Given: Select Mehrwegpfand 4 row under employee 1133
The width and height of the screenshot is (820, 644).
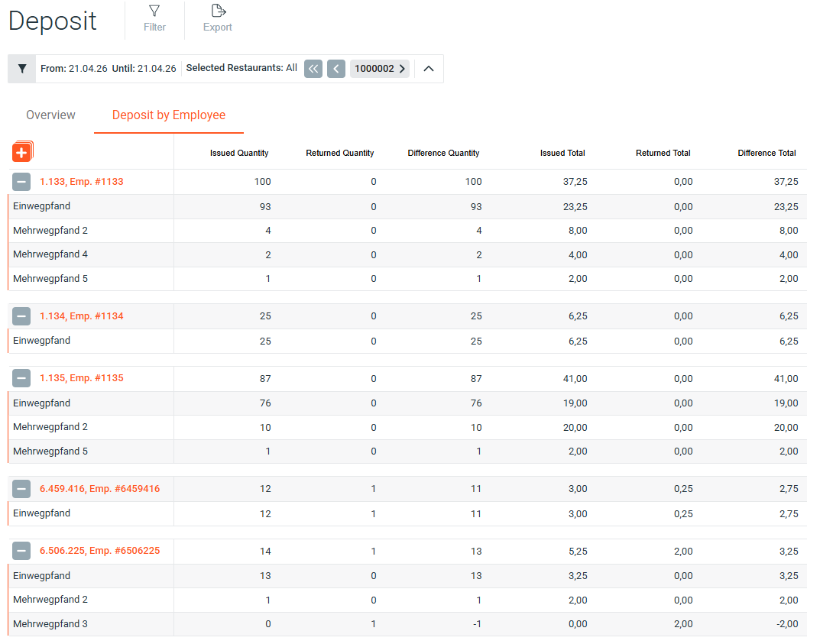Looking at the screenshot, I should tap(407, 254).
